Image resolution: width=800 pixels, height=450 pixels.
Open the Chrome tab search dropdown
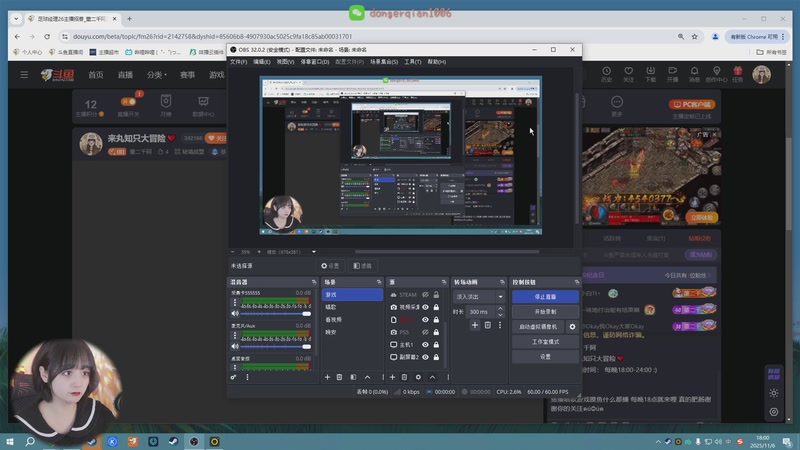click(x=16, y=19)
